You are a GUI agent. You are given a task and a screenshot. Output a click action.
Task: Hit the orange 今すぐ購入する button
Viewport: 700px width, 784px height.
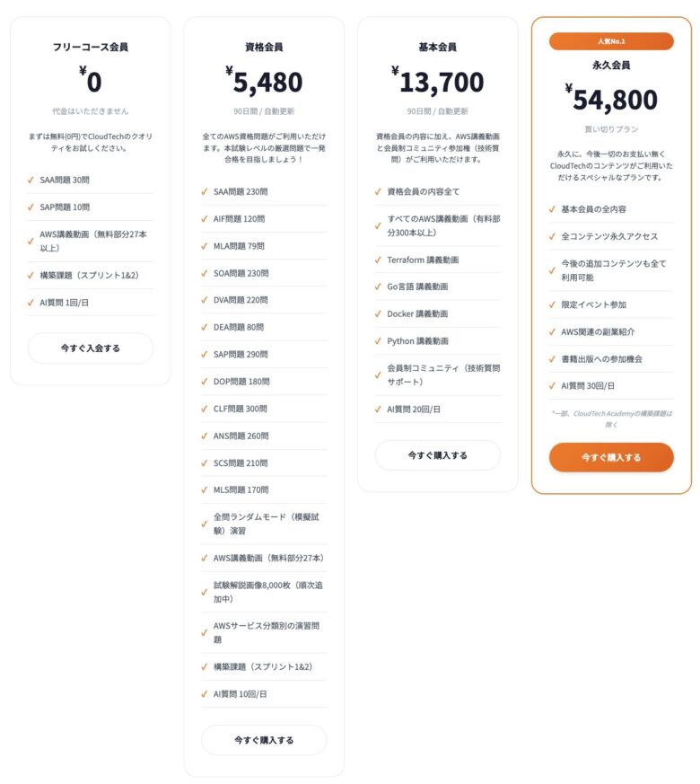611,457
